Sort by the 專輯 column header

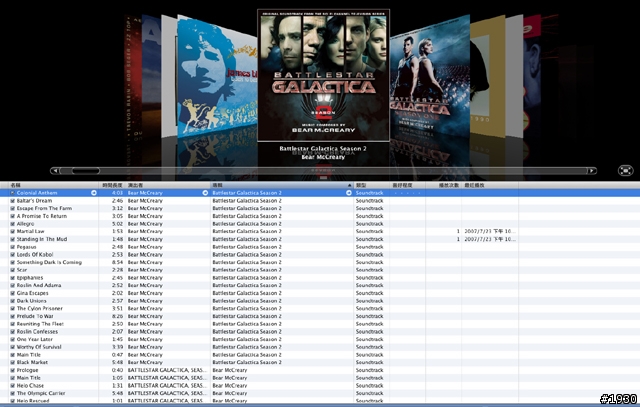(x=282, y=185)
